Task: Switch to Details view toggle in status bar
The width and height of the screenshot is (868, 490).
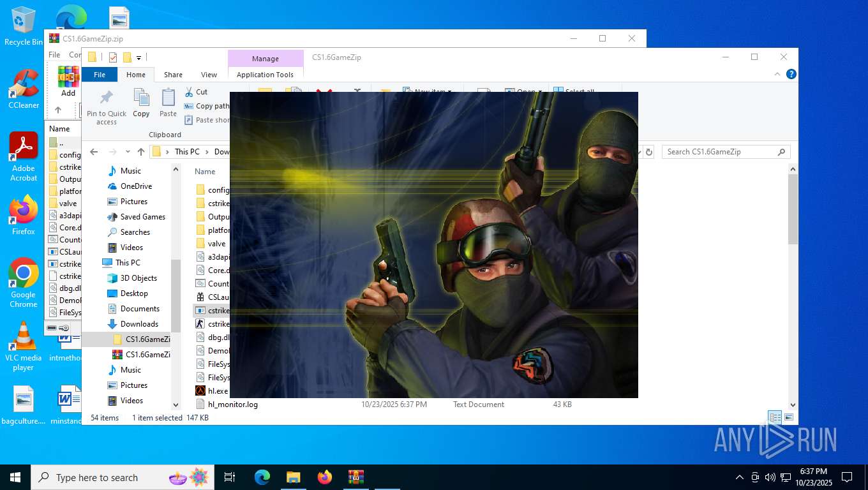Action: pyautogui.click(x=775, y=418)
